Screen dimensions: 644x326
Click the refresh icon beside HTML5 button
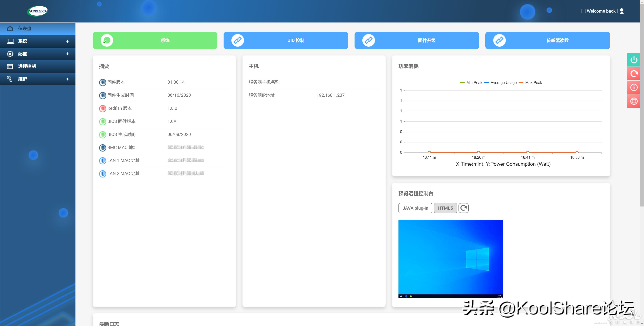(464, 208)
